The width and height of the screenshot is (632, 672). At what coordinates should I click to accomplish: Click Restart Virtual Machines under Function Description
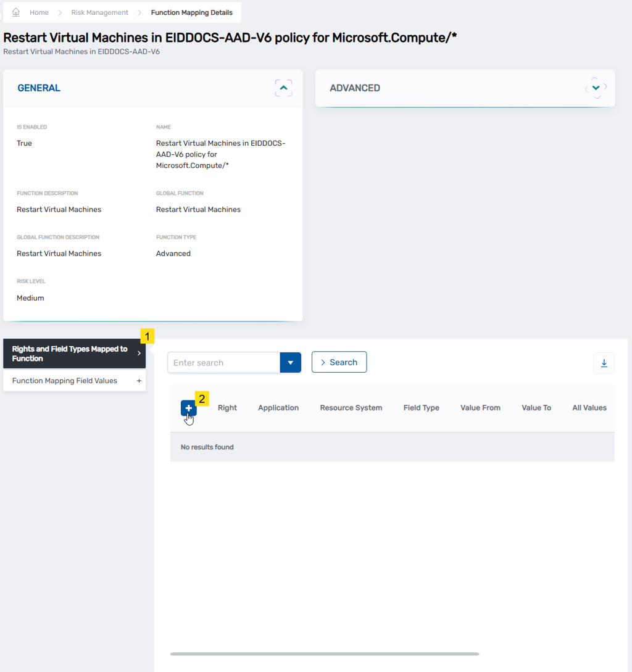pyautogui.click(x=59, y=209)
